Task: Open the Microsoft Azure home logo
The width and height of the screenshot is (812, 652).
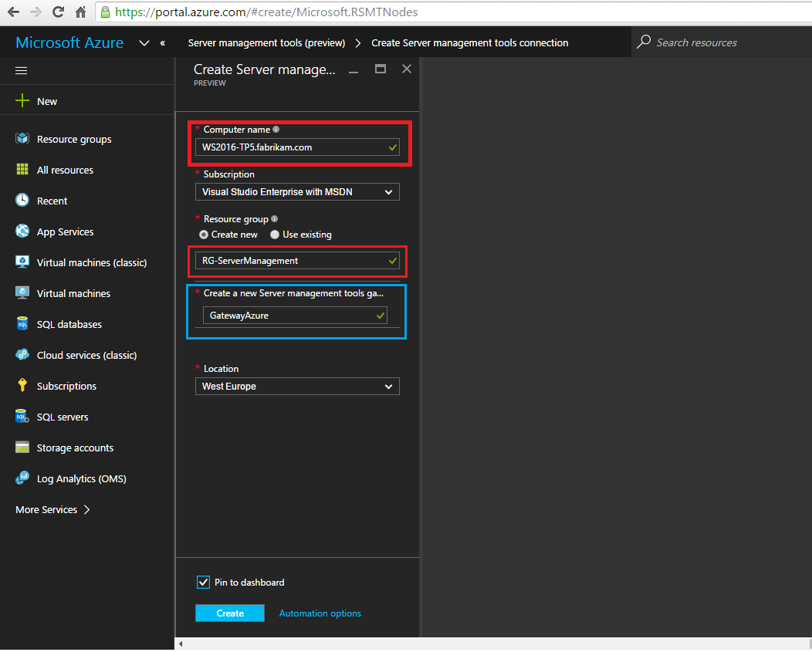Action: pos(69,42)
